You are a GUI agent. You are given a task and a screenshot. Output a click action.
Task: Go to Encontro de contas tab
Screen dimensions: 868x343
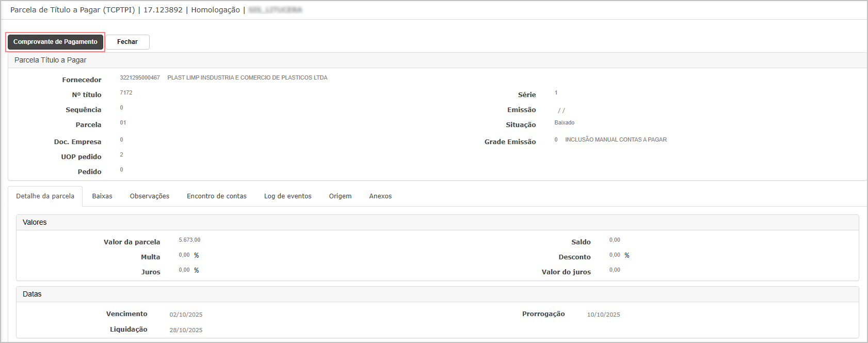[217, 196]
